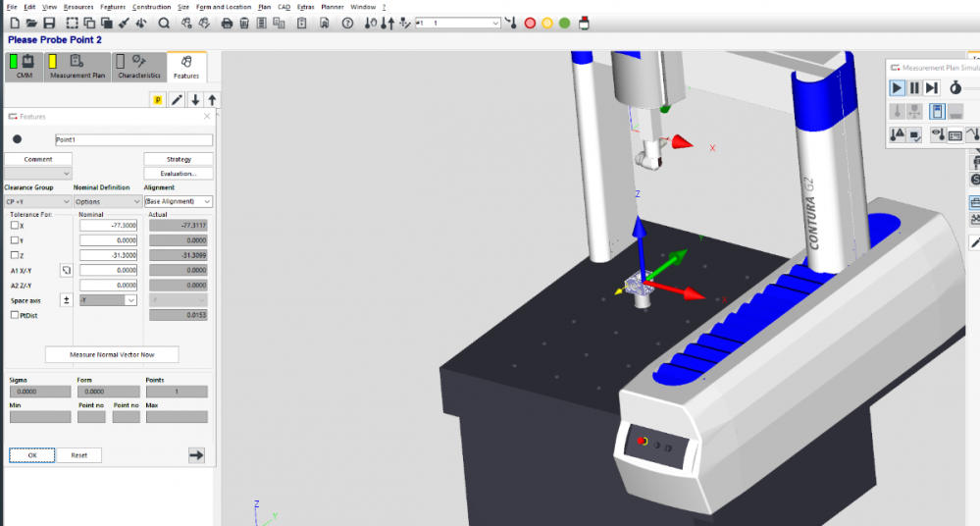Open the Construction menu

(151, 7)
